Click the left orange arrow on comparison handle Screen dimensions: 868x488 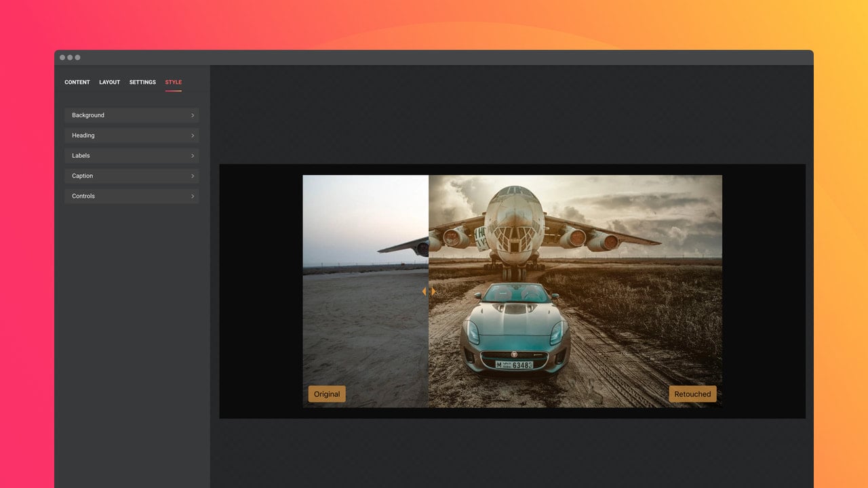click(424, 291)
